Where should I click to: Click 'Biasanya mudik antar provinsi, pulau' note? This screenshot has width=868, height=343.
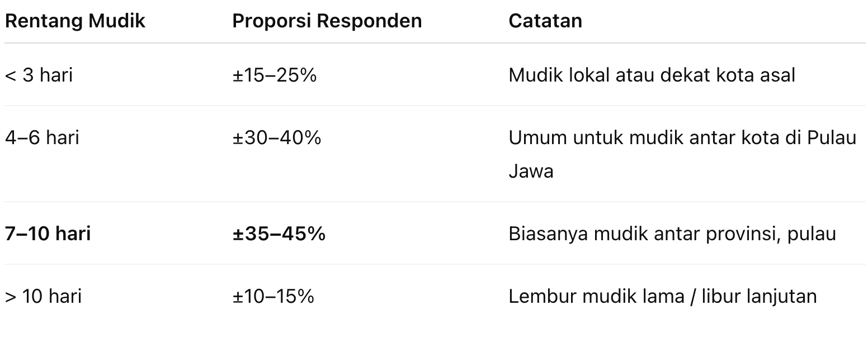pos(672,234)
